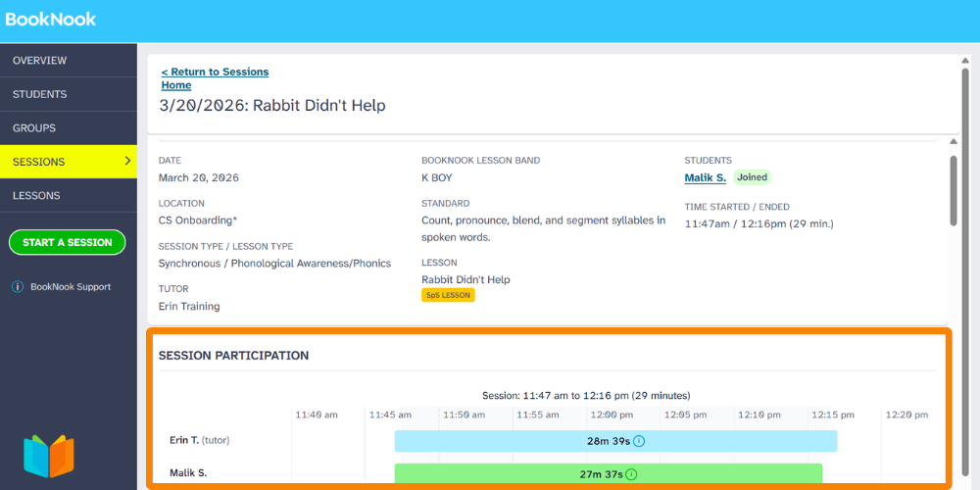Screen dimensions: 980x490
Task: Click info icon on Malik S. 27m 37s bar
Action: pyautogui.click(x=631, y=474)
